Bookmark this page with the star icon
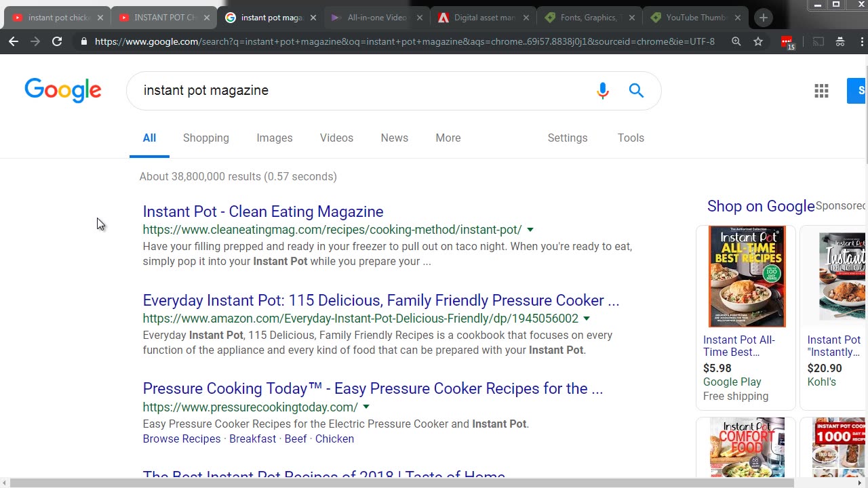This screenshot has width=868, height=488. (758, 41)
